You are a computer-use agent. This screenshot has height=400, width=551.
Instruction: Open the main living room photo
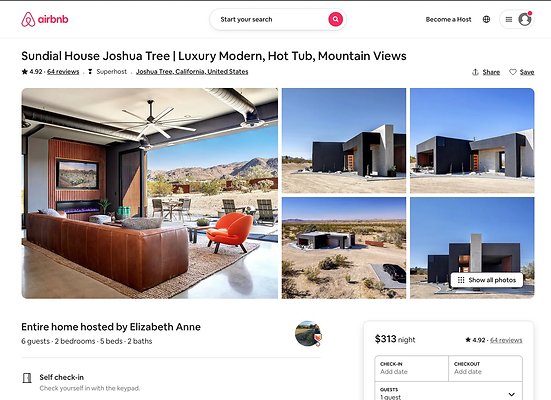[x=150, y=193]
